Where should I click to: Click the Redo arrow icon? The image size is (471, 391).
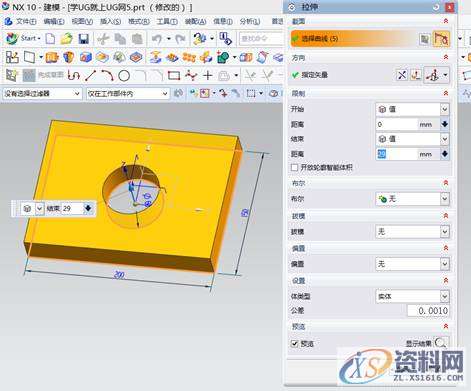click(180, 39)
